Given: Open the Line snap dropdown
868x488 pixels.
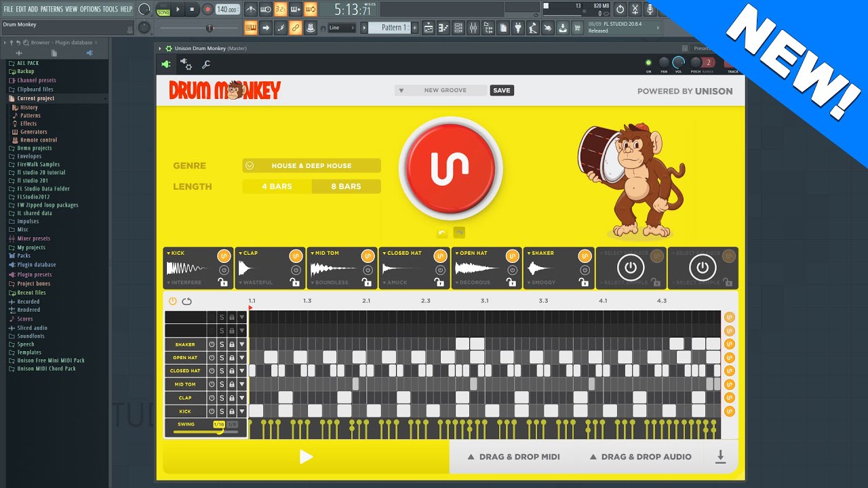Looking at the screenshot, I should [341, 28].
